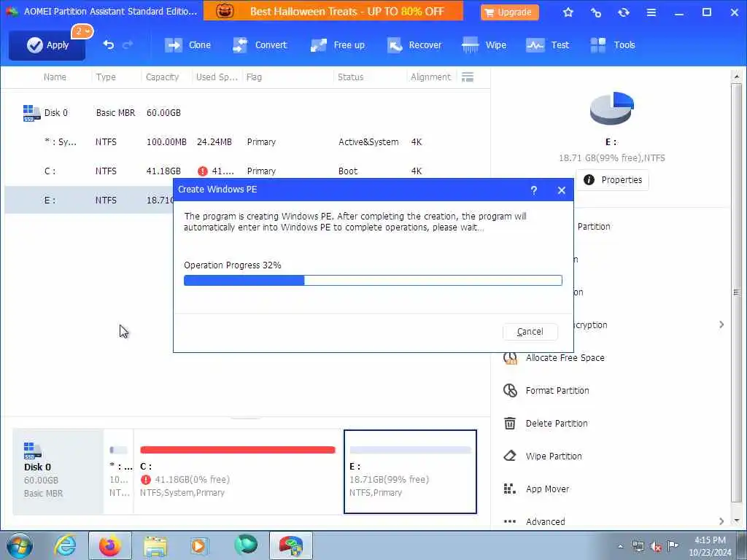Select the system reserved block in disk map
Screen dimensions: 747x560
[119, 472]
